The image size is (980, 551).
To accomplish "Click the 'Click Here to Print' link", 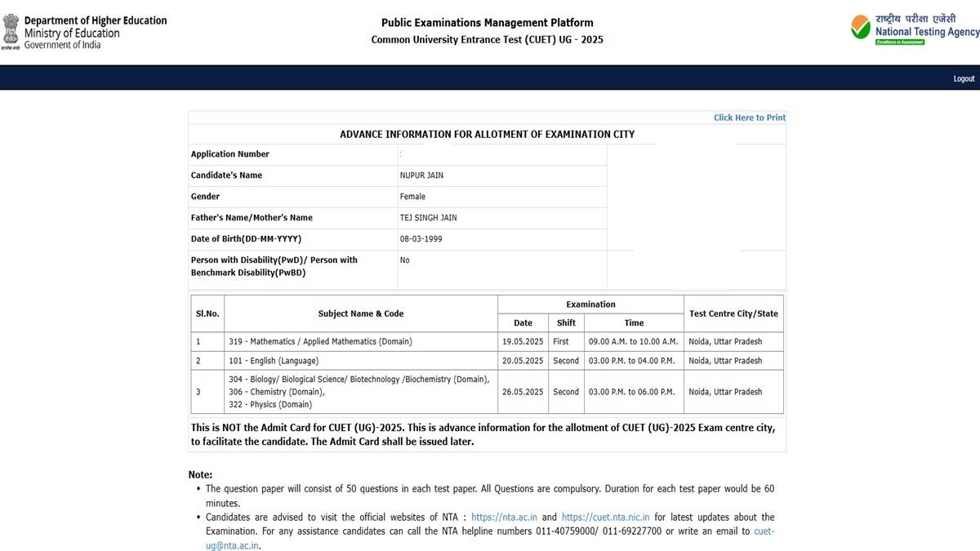I will 749,118.
